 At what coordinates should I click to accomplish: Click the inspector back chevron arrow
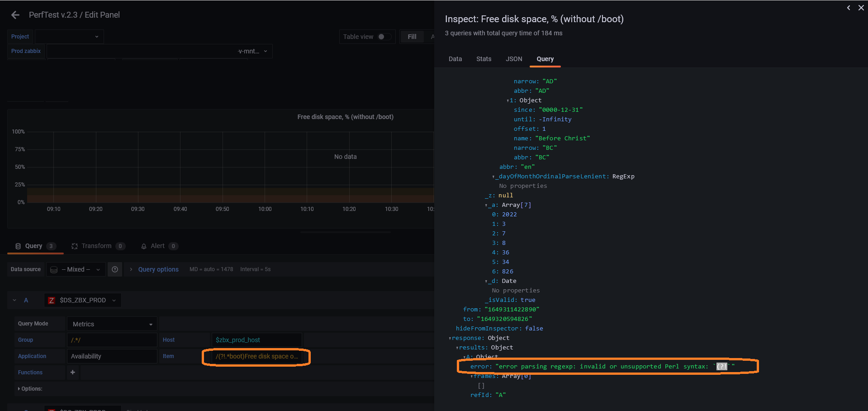coord(849,8)
